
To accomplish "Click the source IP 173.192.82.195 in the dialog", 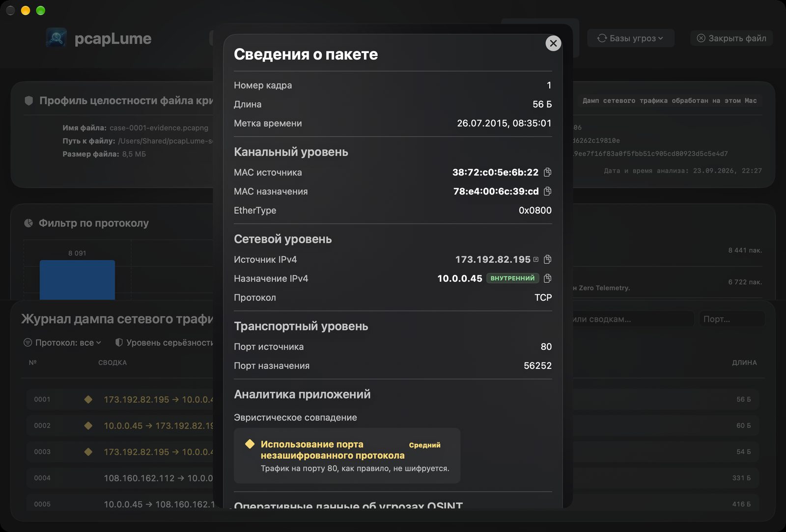I will (493, 259).
